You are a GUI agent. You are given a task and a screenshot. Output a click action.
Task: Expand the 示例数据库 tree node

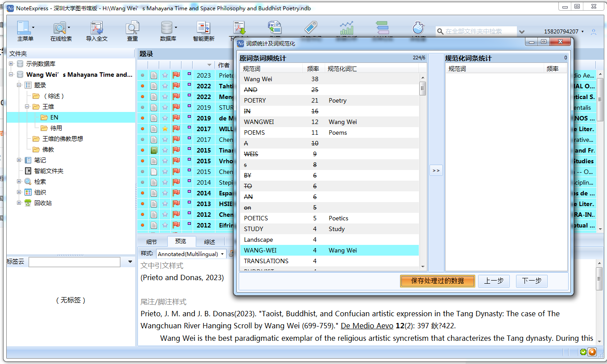(x=11, y=64)
